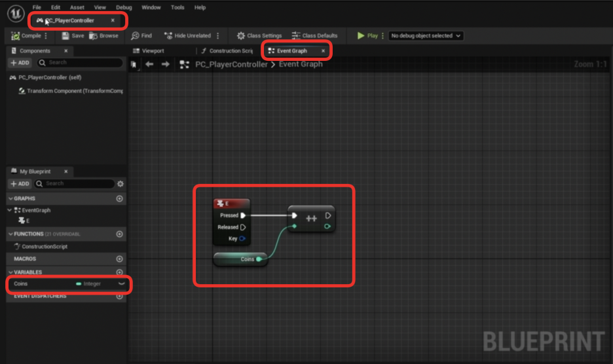Navigate forward in graph history
Image resolution: width=613 pixels, height=364 pixels.
[166, 64]
